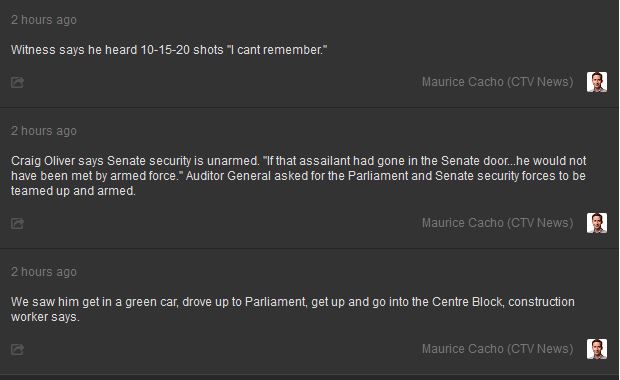Click author name Maurice Cacho on first post
This screenshot has height=380, width=620.
pos(497,82)
